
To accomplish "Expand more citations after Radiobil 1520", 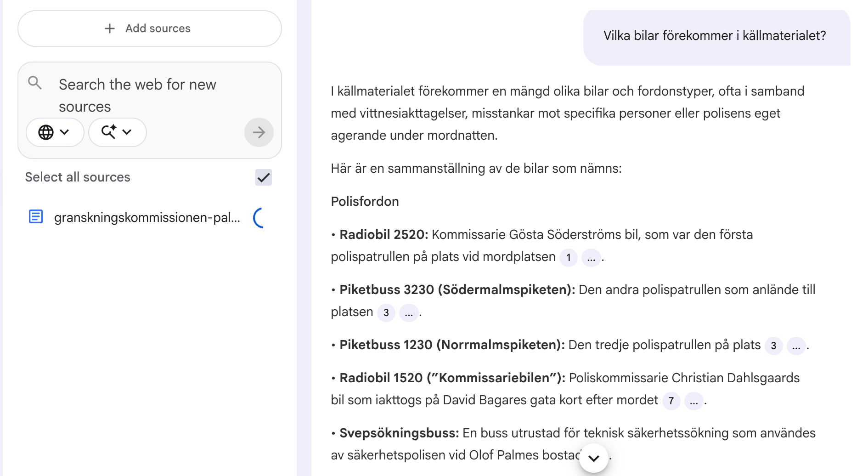I will (693, 401).
